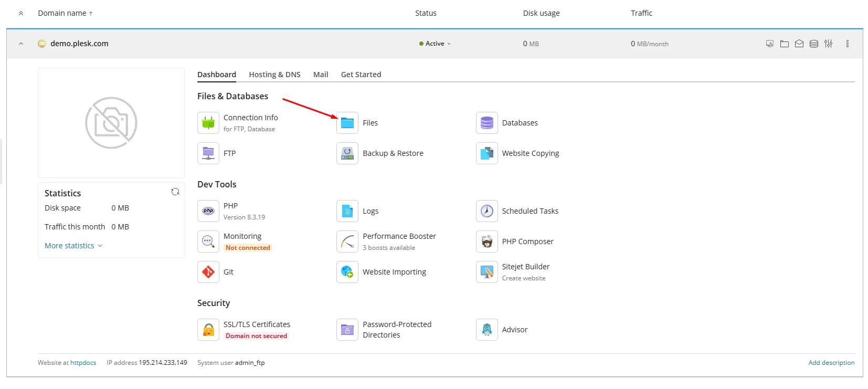The height and width of the screenshot is (389, 868).
Task: Open Databases from the dashboard
Action: [x=486, y=123]
